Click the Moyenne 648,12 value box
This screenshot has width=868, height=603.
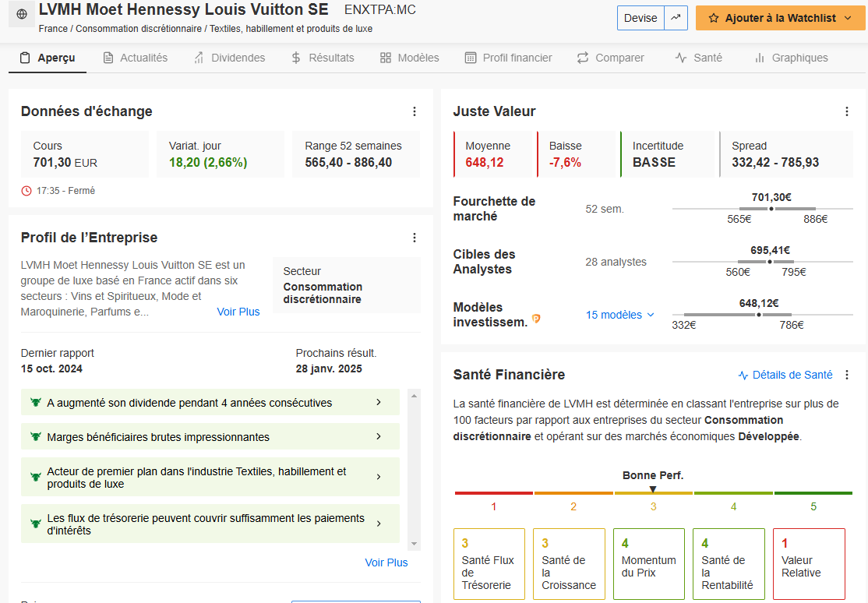coord(492,154)
